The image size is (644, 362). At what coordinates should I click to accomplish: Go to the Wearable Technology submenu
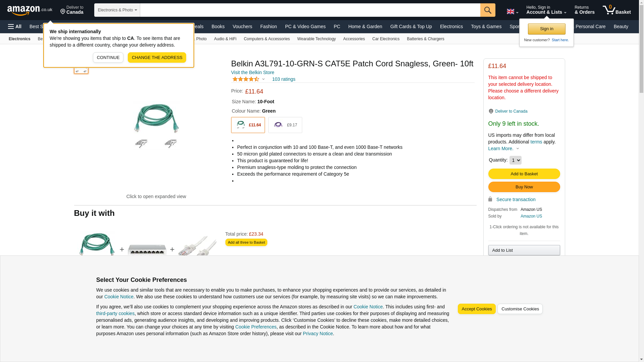tap(316, 39)
